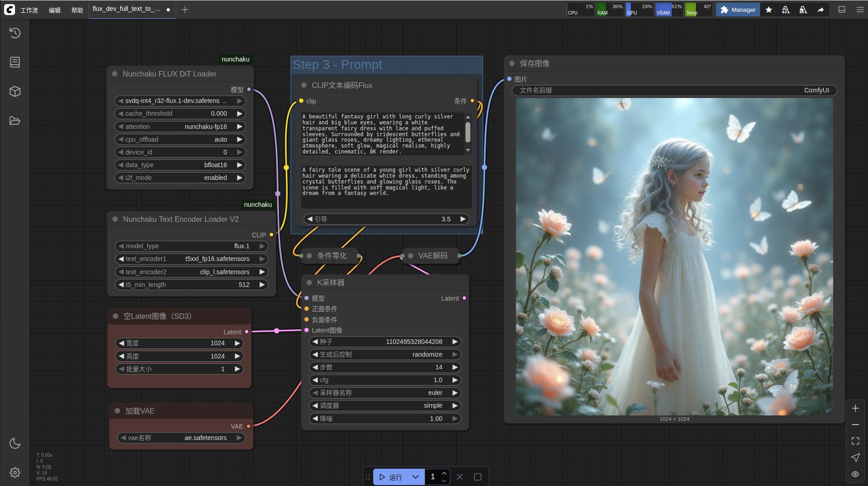The height and width of the screenshot is (486, 868).
Task: Collapse the 保存图像 node using its dot
Action: (x=512, y=63)
